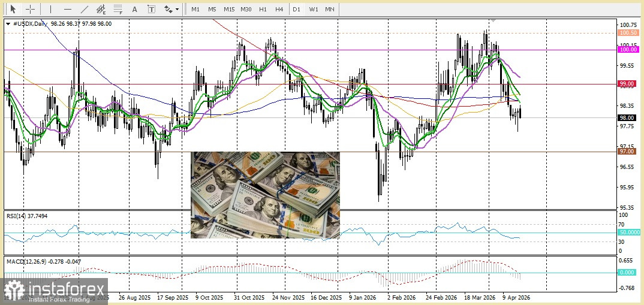This screenshot has height=305, width=644.
Task: Pick the vertical line drawing tool
Action: click(x=50, y=10)
